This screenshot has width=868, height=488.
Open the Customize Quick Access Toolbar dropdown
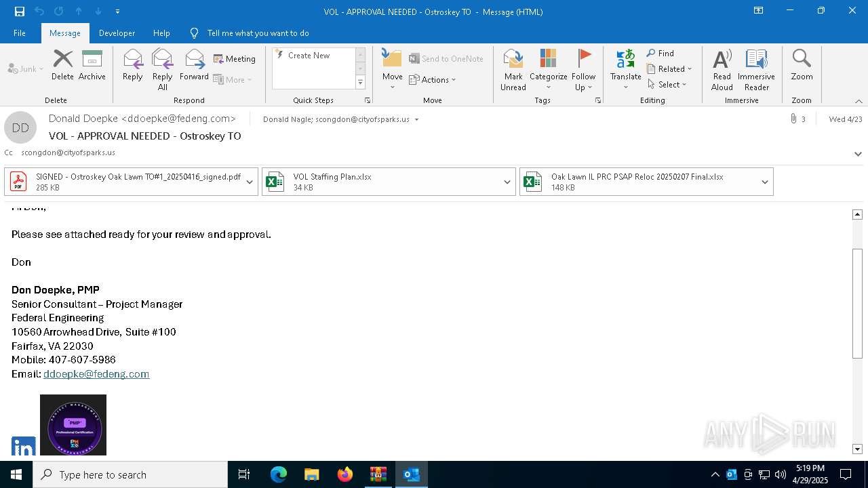[x=118, y=12]
